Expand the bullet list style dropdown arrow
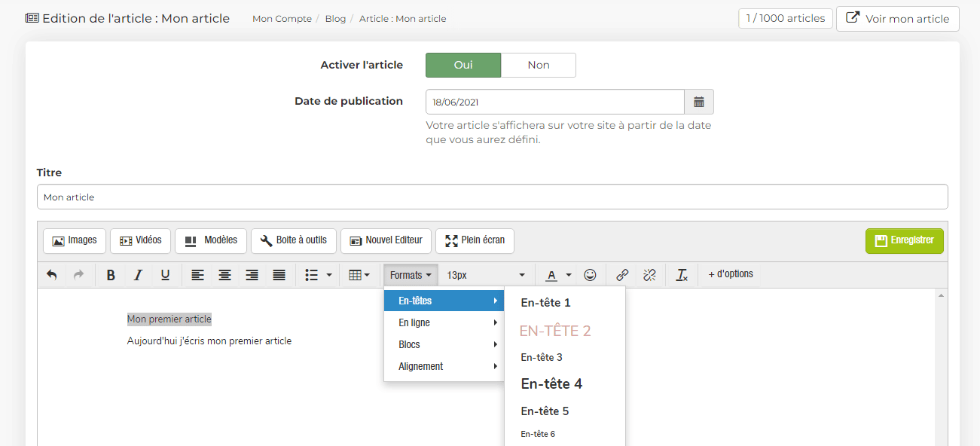The width and height of the screenshot is (980, 446). (x=329, y=275)
